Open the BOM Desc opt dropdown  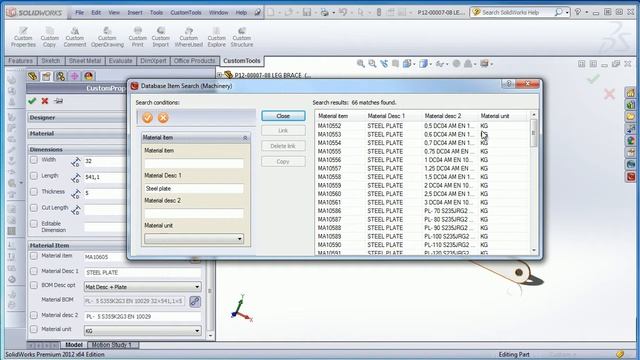[142, 287]
